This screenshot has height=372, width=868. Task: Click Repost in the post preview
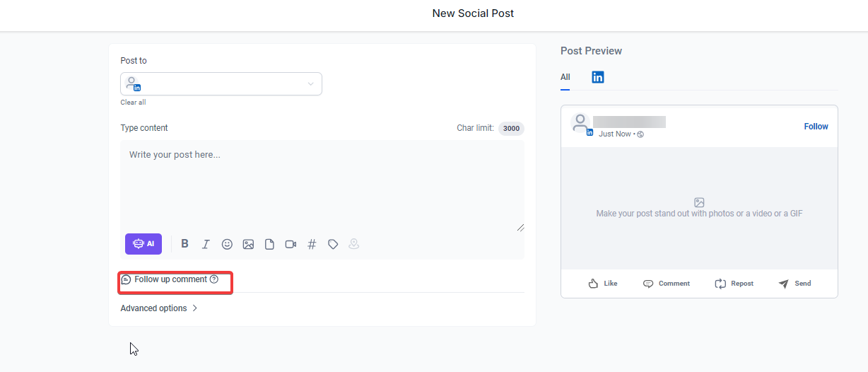(x=734, y=284)
